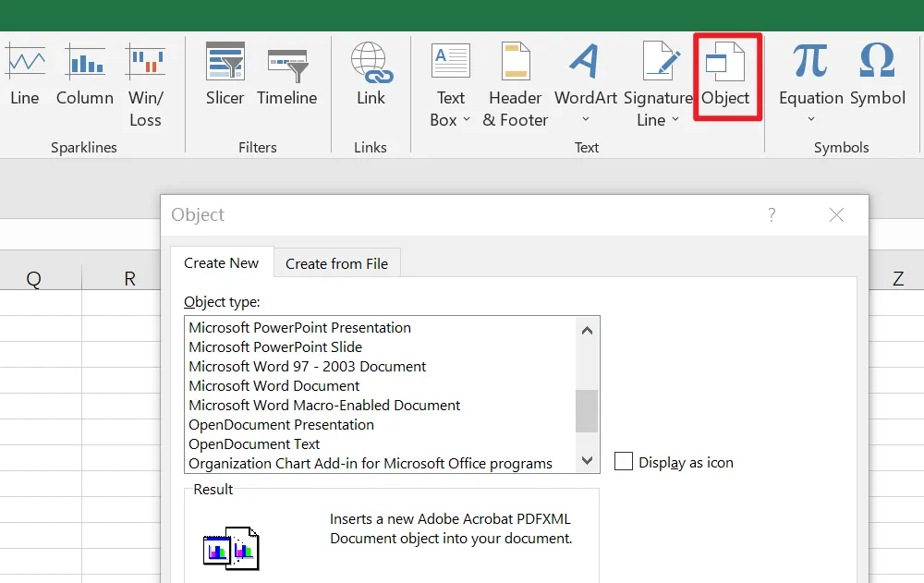Insert WordArt text
Viewport: 924px width, 583px height.
(x=586, y=82)
